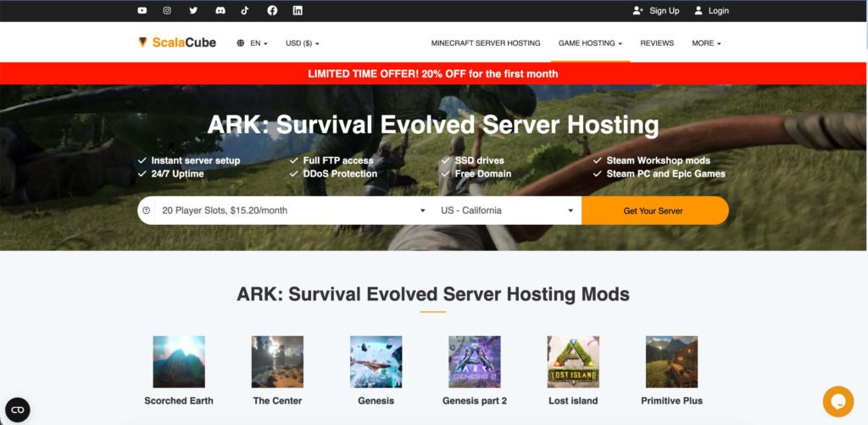Click the help icon beside player slots
Screen dimensions: 868x425
[x=146, y=210]
